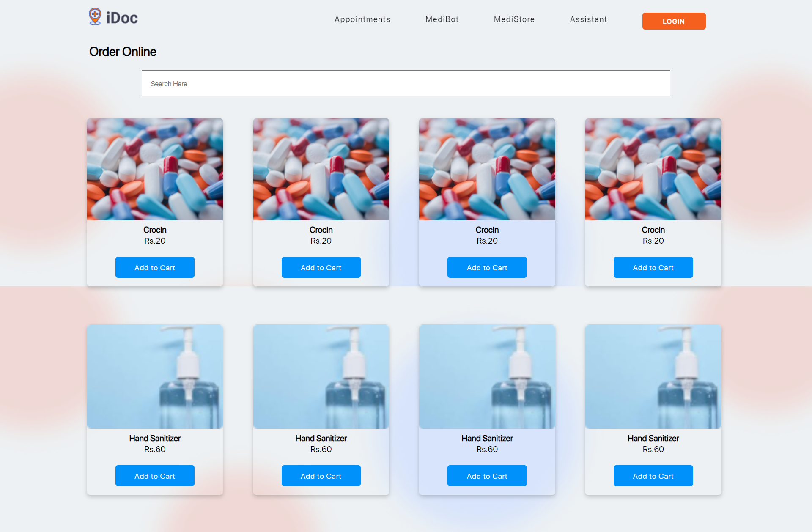Add fourth Crocin product to cart
This screenshot has height=532, width=812.
[653, 267]
